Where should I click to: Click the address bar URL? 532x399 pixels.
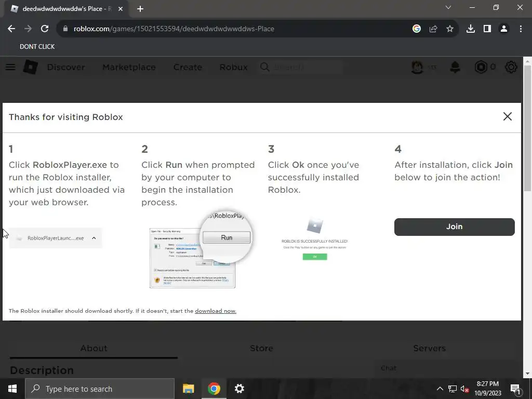(174, 29)
